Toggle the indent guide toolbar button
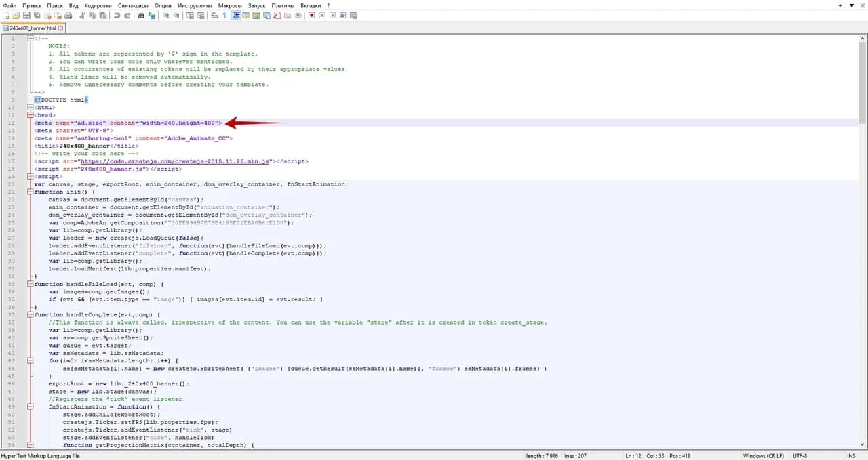This screenshot has width=868, height=460. click(x=237, y=16)
